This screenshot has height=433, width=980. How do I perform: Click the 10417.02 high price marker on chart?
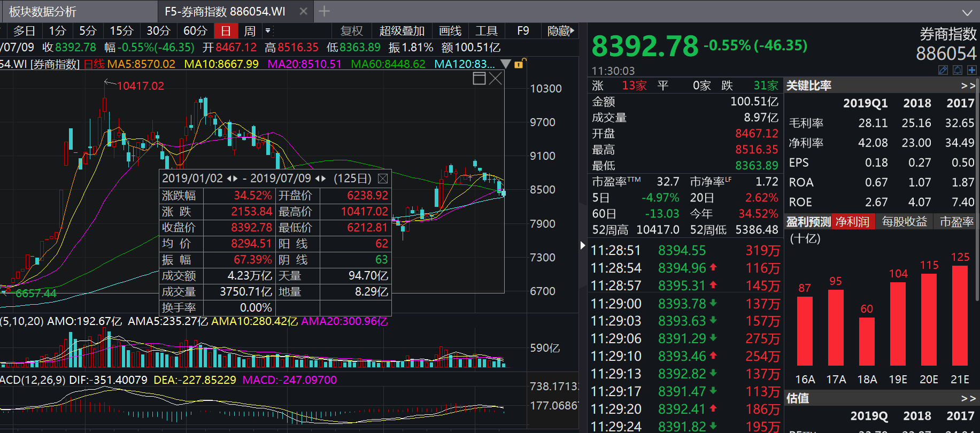[x=141, y=86]
